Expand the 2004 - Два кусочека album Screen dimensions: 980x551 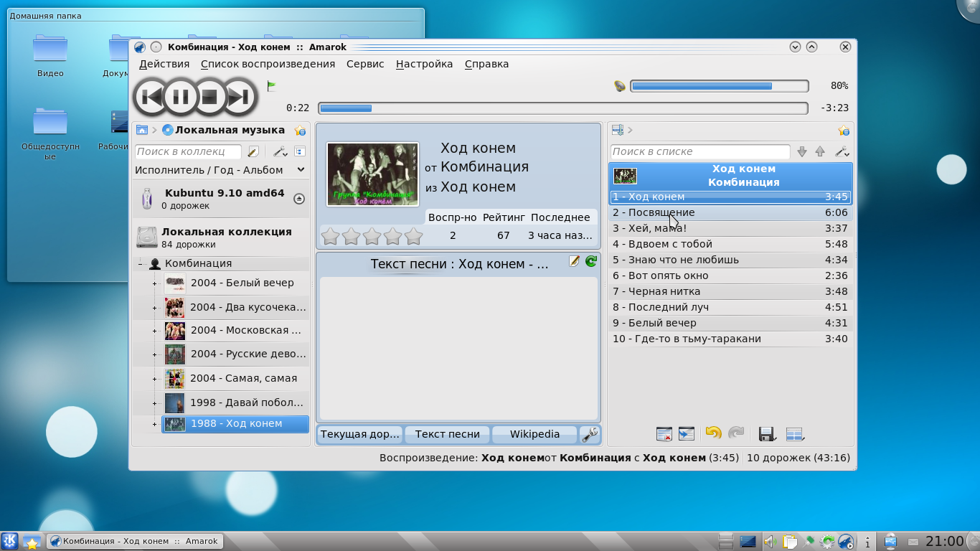pos(154,308)
